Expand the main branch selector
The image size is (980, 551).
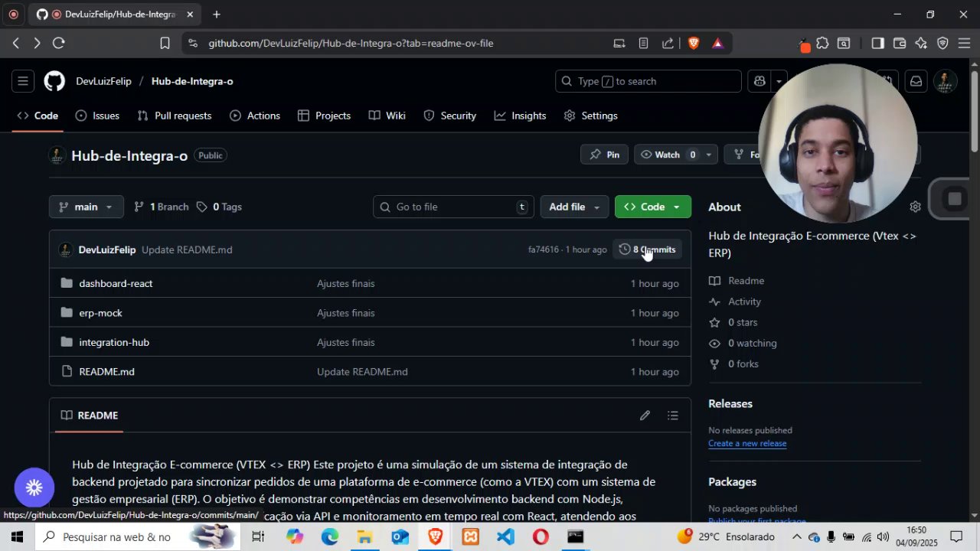click(86, 207)
